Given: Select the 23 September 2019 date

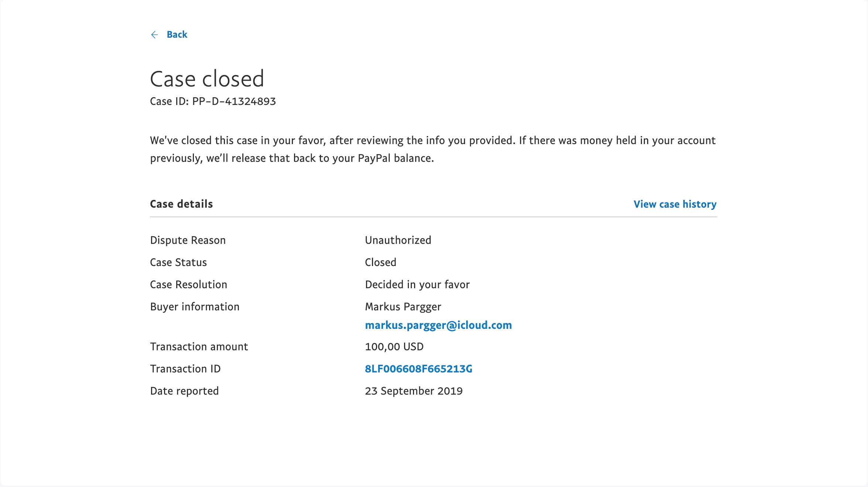Looking at the screenshot, I should click(414, 391).
